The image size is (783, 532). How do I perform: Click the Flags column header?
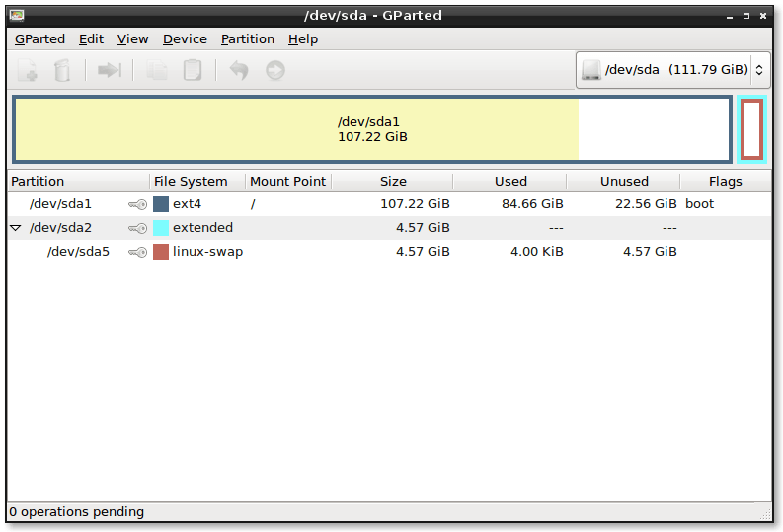click(725, 182)
